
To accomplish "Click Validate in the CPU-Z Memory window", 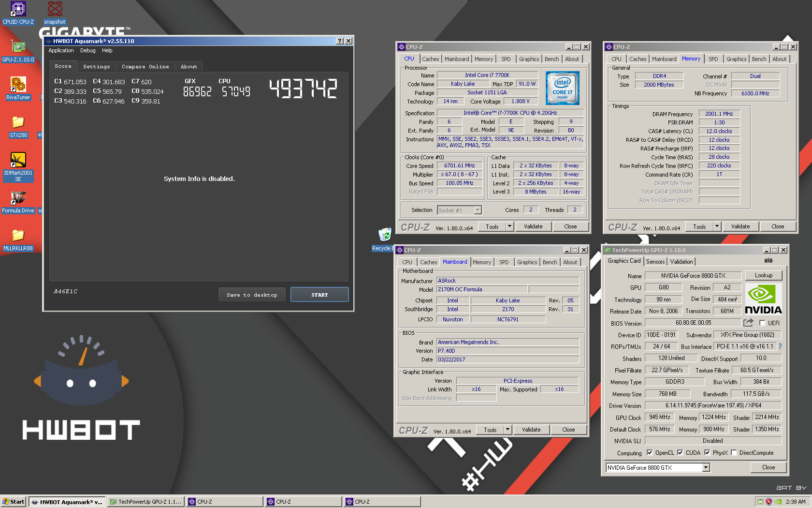I will point(740,226).
